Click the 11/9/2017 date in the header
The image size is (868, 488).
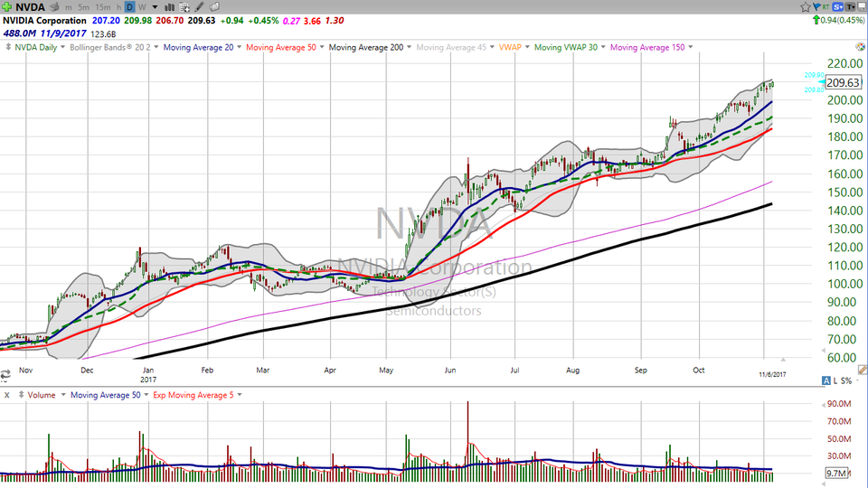point(63,33)
